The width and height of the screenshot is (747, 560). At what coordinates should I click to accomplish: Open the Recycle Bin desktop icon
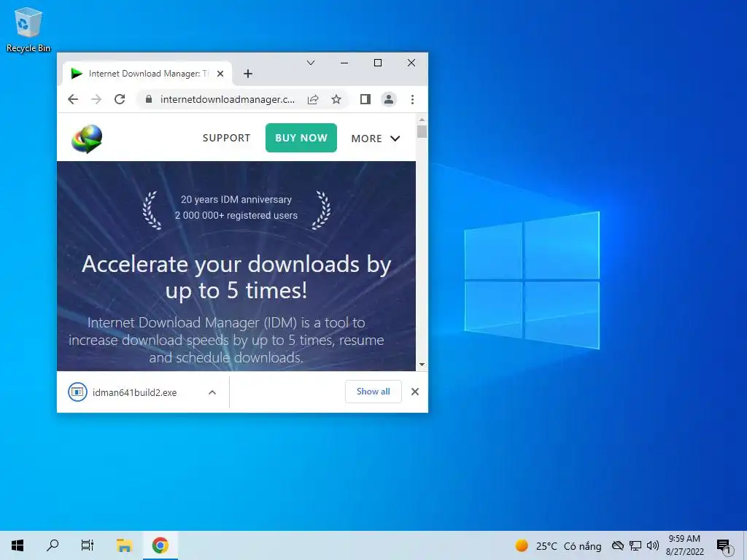point(28,29)
